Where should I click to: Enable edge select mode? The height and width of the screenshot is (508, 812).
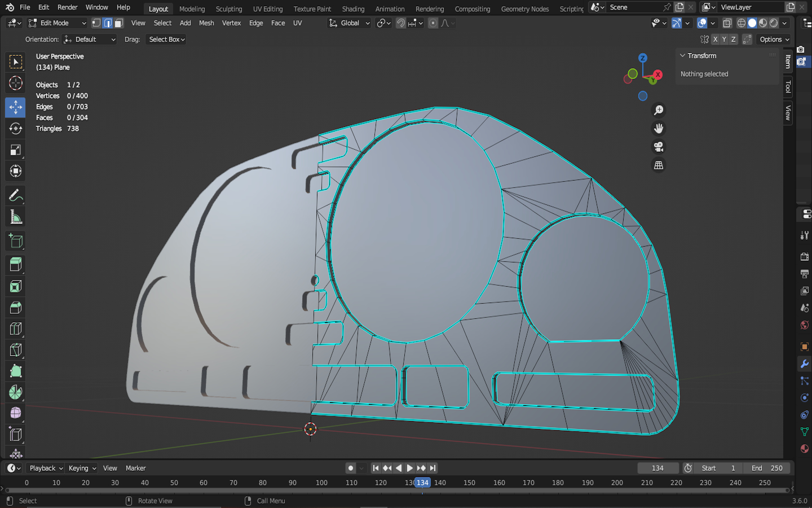coord(108,23)
